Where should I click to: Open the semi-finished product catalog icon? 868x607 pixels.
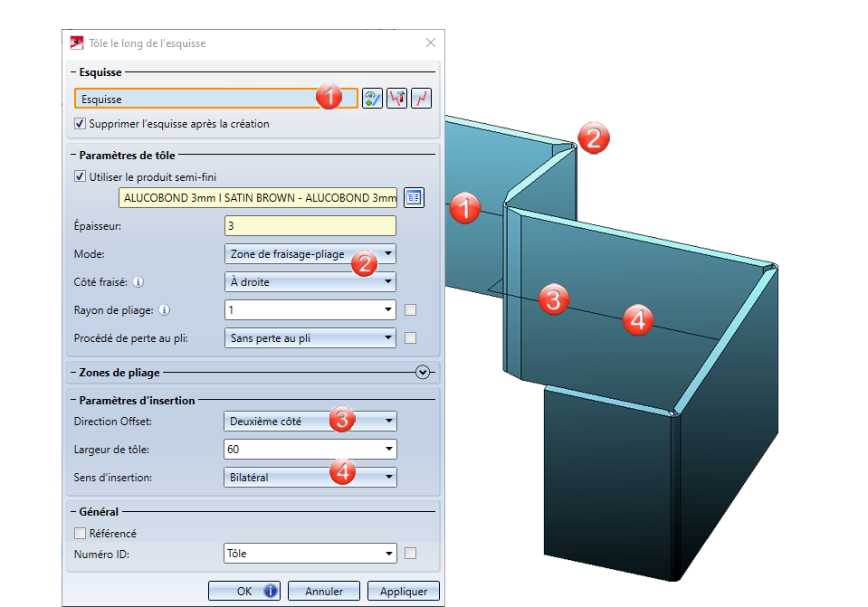pos(414,197)
